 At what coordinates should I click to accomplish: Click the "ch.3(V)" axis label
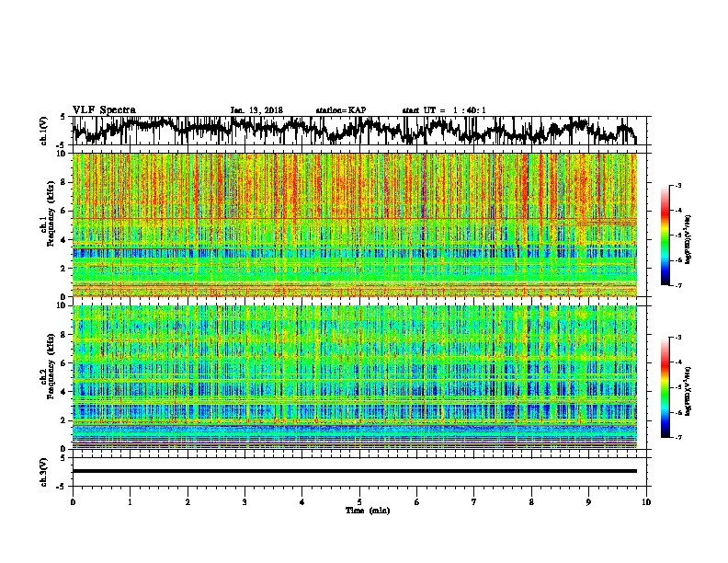coord(44,472)
